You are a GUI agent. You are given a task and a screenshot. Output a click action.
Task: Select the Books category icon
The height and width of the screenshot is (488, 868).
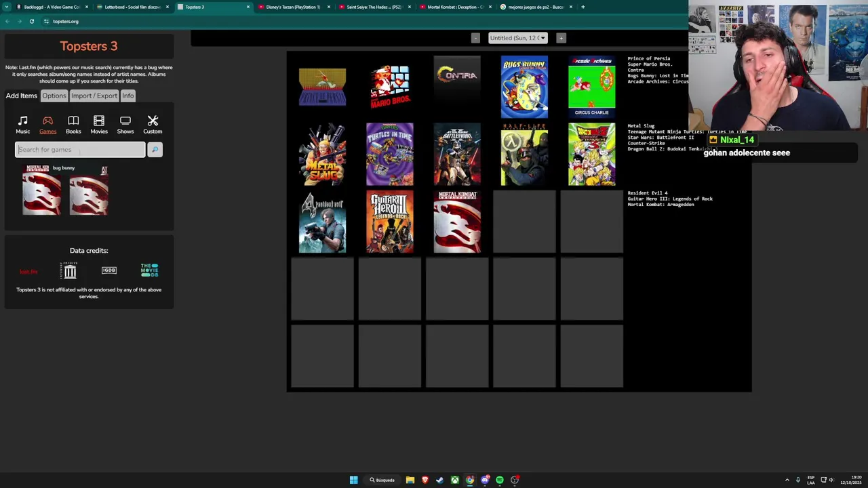(x=73, y=124)
